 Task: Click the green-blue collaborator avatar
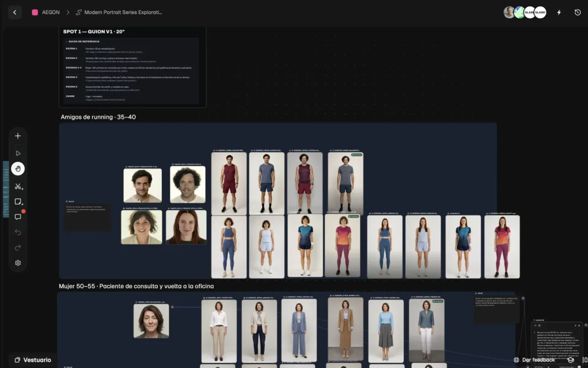pos(519,12)
